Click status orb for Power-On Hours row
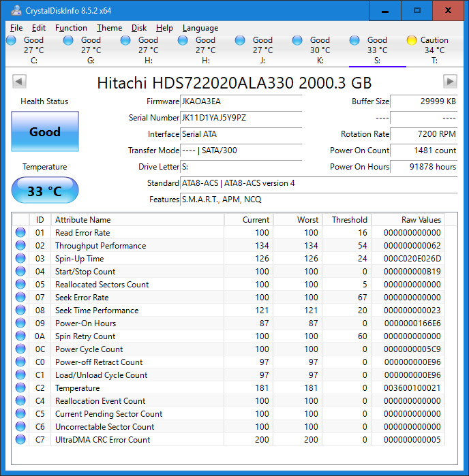Screen dimensions: 469x476 coord(20,323)
